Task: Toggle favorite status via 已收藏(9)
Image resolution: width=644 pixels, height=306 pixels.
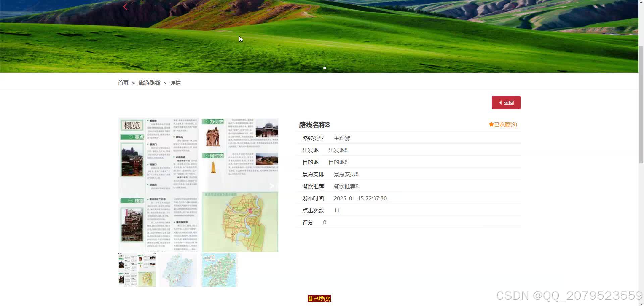Action: [x=504, y=124]
